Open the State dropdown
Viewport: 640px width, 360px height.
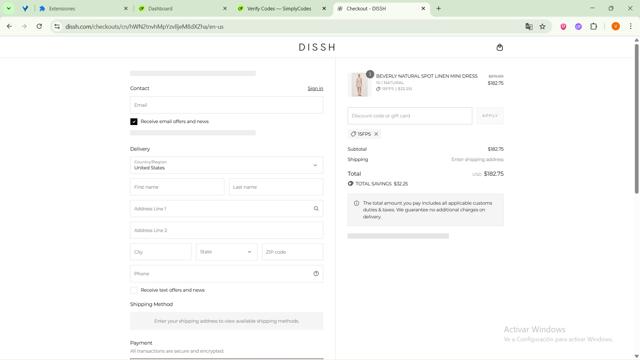[x=227, y=252]
